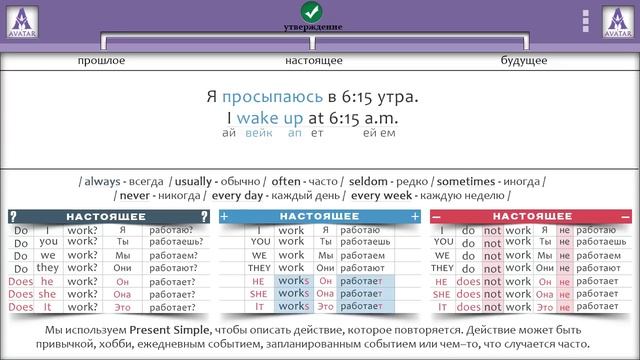The height and width of the screenshot is (360, 640).
Task: Click the words 'wake up' in the English sentence
Action: coord(270,118)
